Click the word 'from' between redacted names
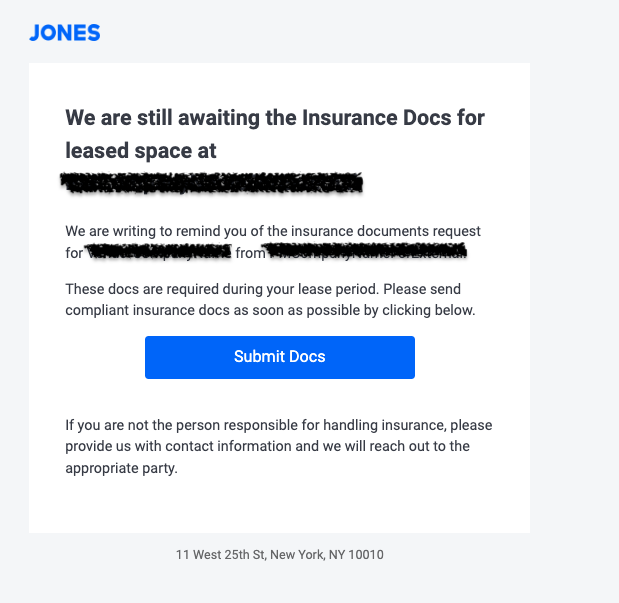Image resolution: width=619 pixels, height=603 pixels. [251, 252]
